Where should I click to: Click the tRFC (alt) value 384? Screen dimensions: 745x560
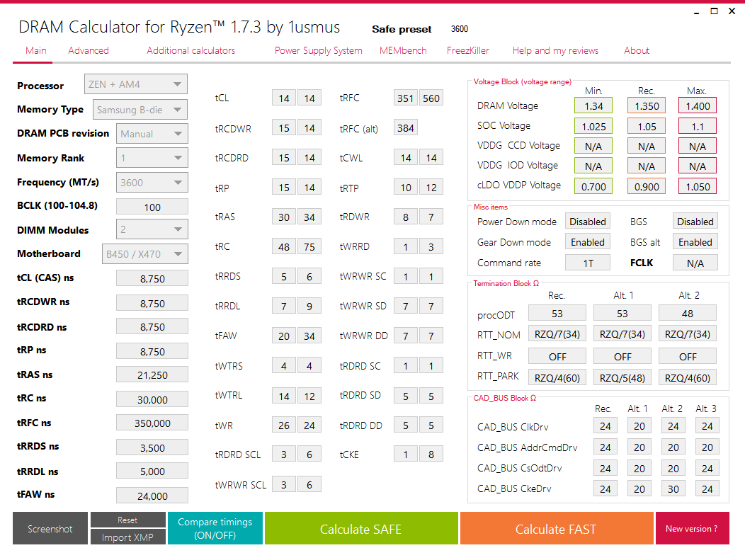point(405,127)
